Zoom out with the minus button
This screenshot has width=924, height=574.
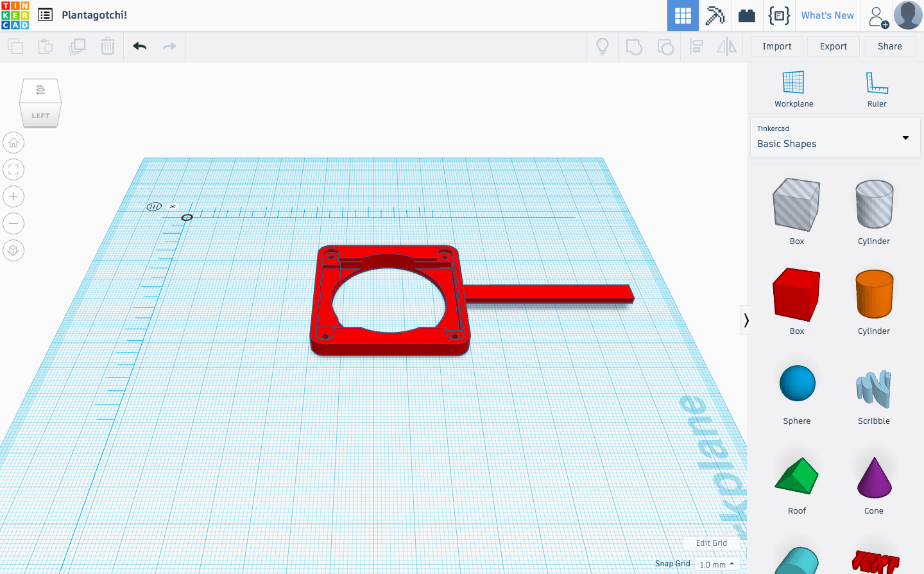13,223
